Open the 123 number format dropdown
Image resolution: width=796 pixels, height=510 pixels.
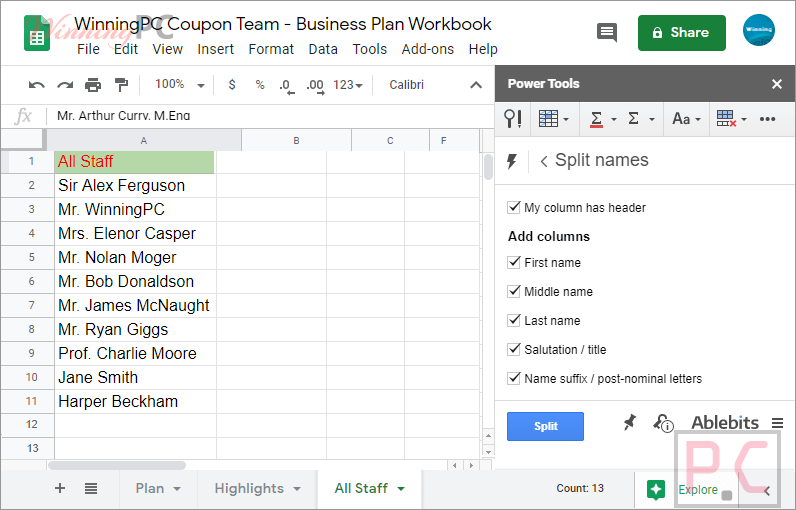coord(348,85)
